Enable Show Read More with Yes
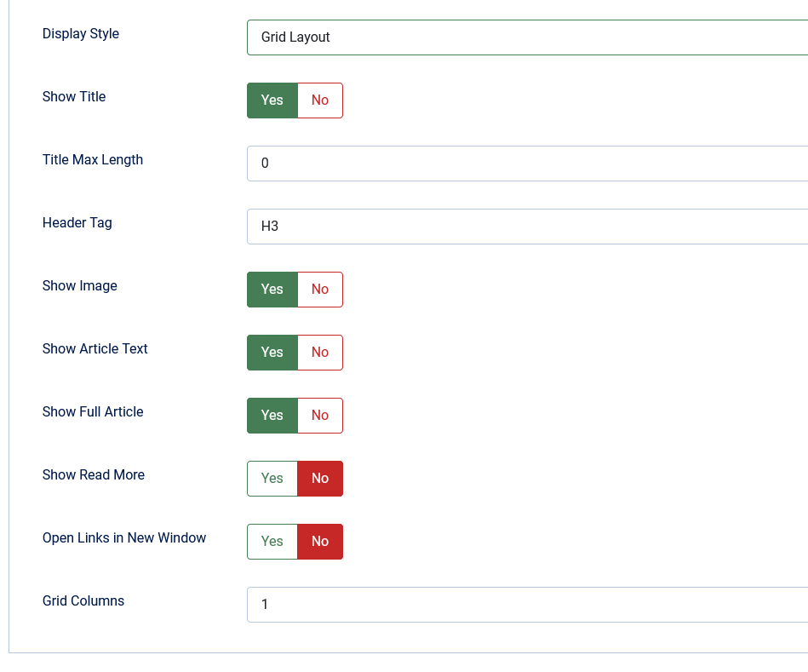Viewport: 808px width, 672px height. [x=272, y=479]
